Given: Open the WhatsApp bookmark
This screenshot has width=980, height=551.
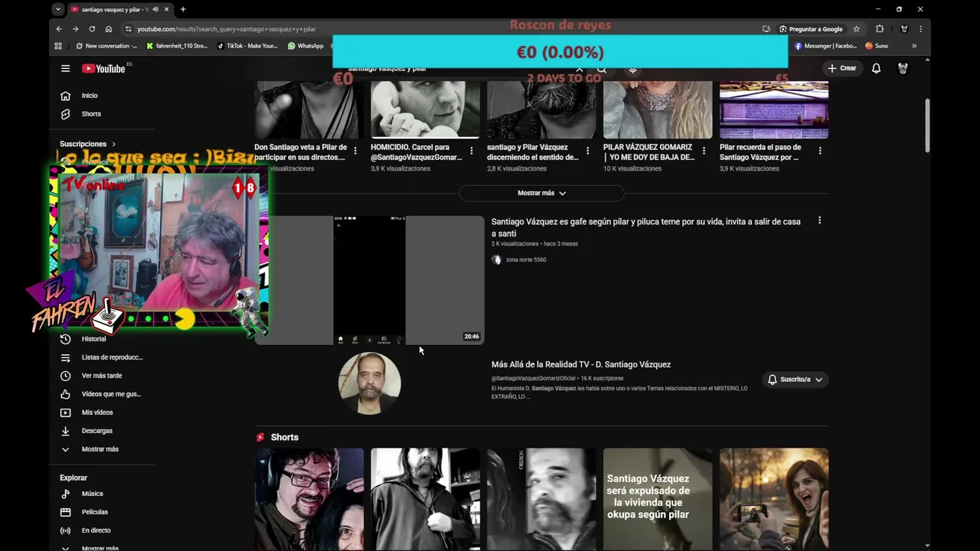Looking at the screenshot, I should click(305, 46).
